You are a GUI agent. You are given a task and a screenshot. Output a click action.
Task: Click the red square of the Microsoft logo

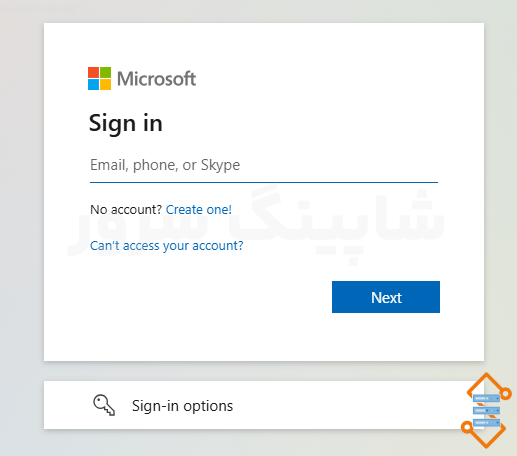coord(93,72)
